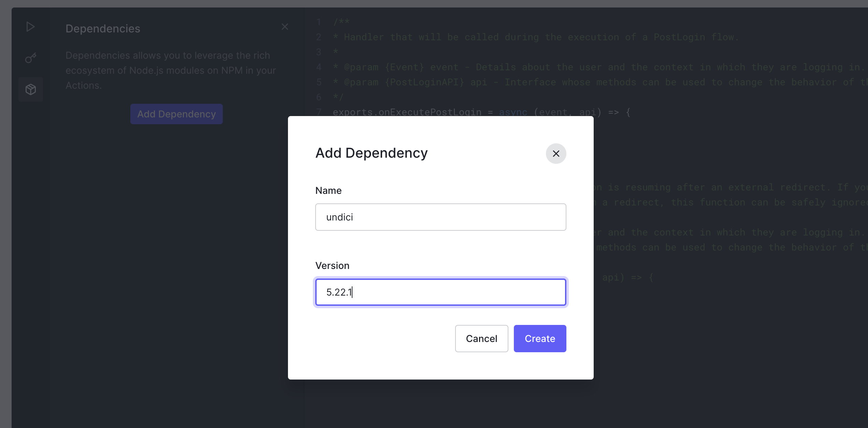
Task: Click the @param {PostLoginAPI} comment on line 5
Action: tap(600, 82)
